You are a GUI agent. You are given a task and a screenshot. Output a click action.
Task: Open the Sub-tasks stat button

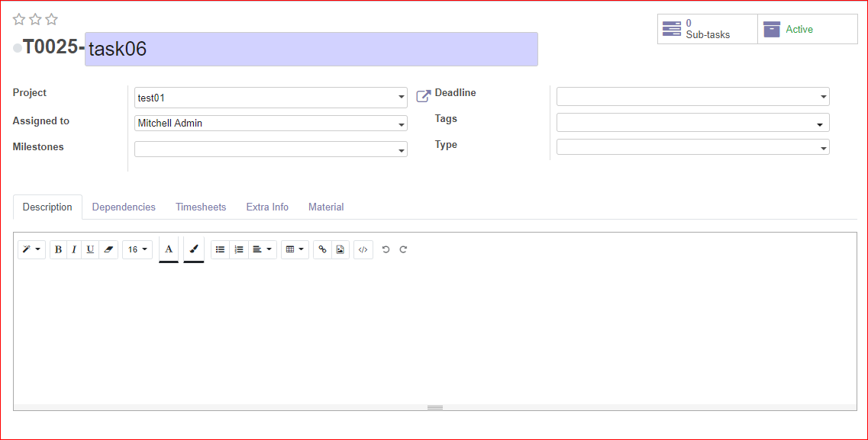pos(706,28)
